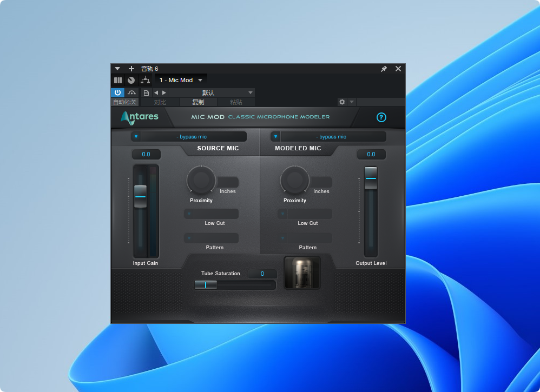Open the Source Mic Pattern dropdown
540x392 pixels.
[211, 238]
